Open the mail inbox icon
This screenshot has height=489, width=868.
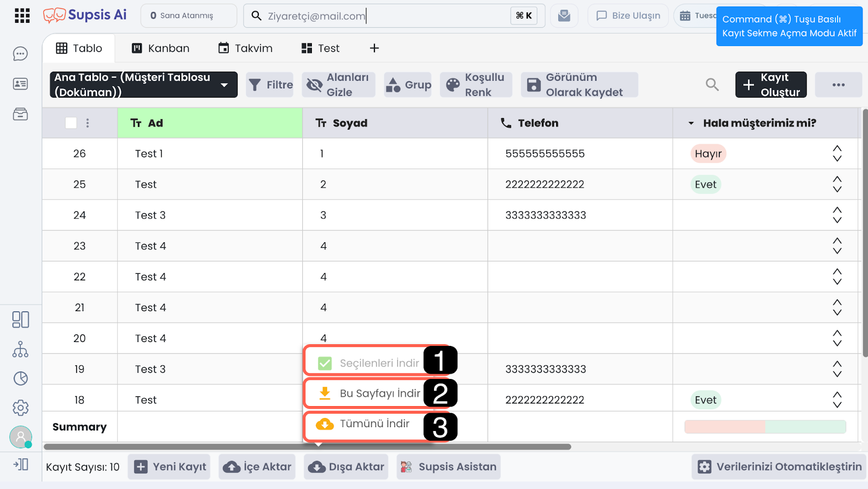564,16
